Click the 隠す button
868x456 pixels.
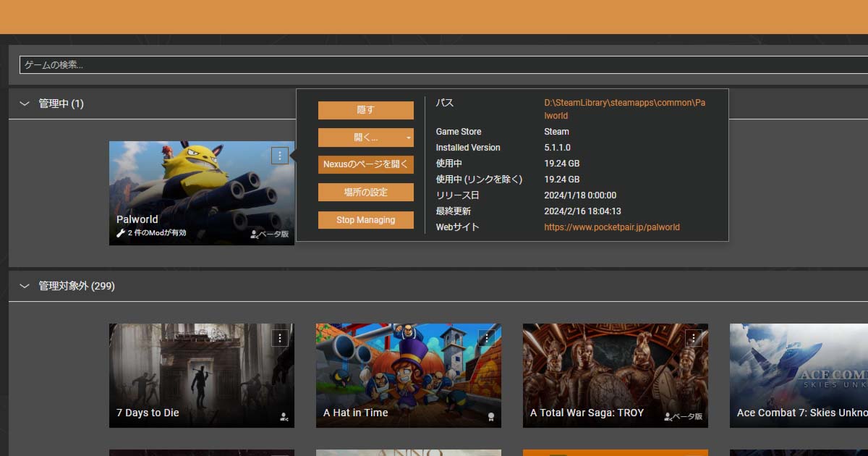[x=366, y=110]
